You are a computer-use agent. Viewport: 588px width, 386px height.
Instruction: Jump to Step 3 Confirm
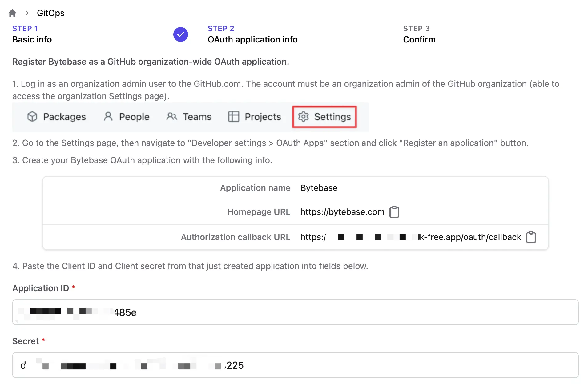click(419, 34)
